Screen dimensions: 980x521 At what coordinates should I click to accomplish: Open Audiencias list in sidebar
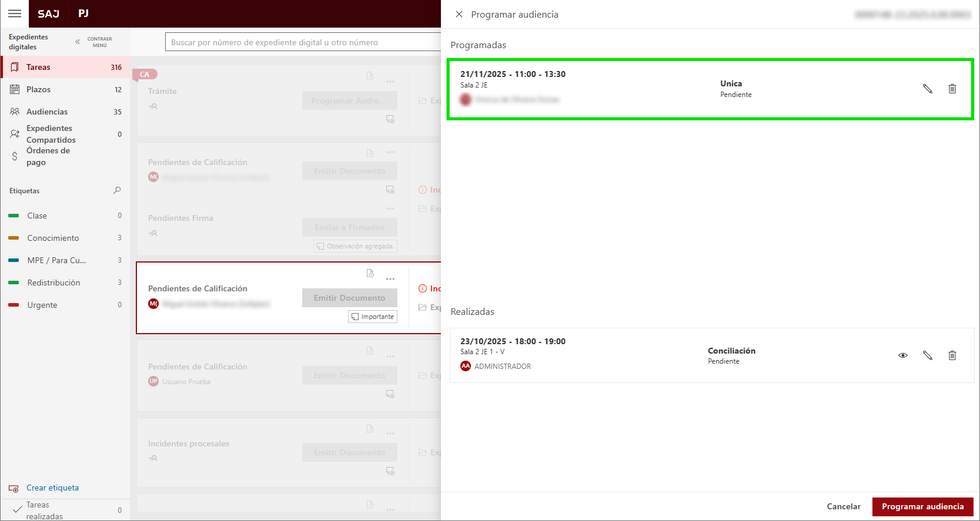click(x=47, y=112)
